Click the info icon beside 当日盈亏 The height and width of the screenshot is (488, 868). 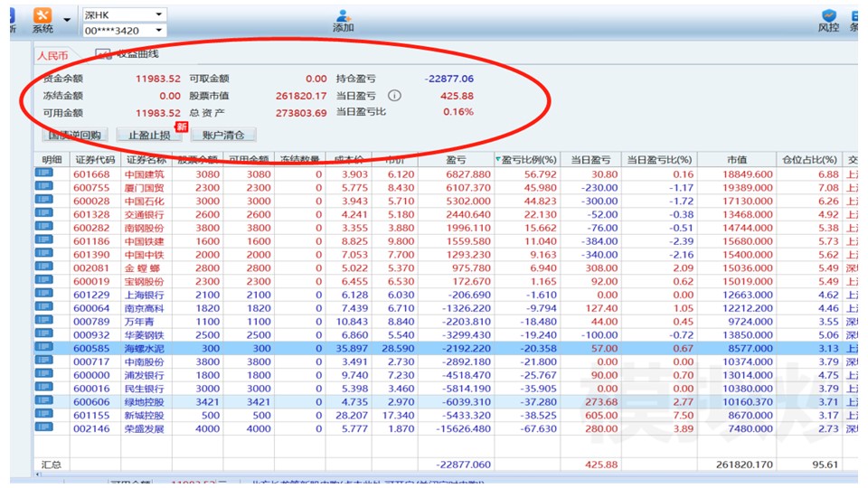click(394, 96)
